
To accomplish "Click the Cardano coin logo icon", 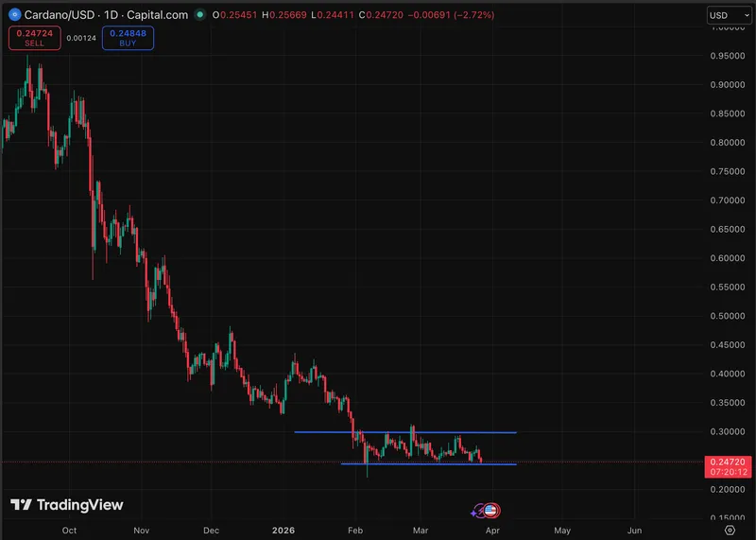I will click(14, 15).
